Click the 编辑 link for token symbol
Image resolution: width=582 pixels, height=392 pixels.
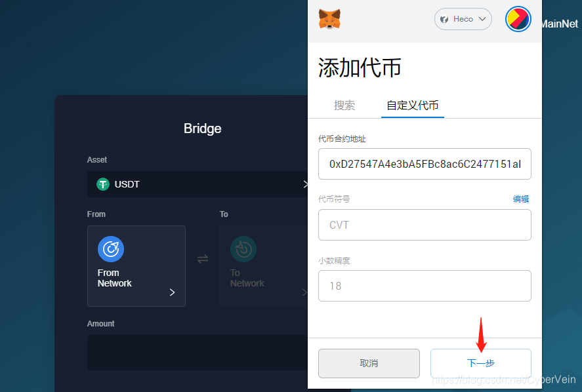521,199
